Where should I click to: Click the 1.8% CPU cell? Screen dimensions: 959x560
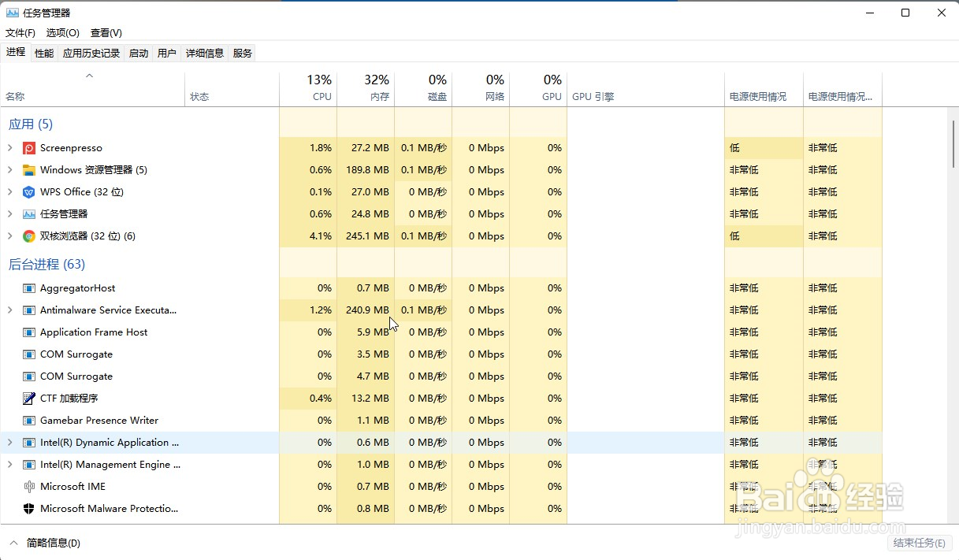[x=308, y=148]
